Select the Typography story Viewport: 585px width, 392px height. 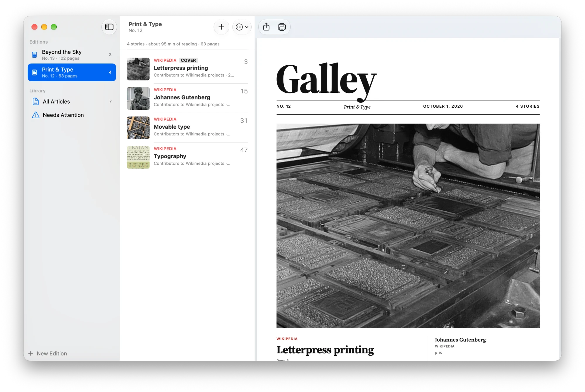(187, 157)
